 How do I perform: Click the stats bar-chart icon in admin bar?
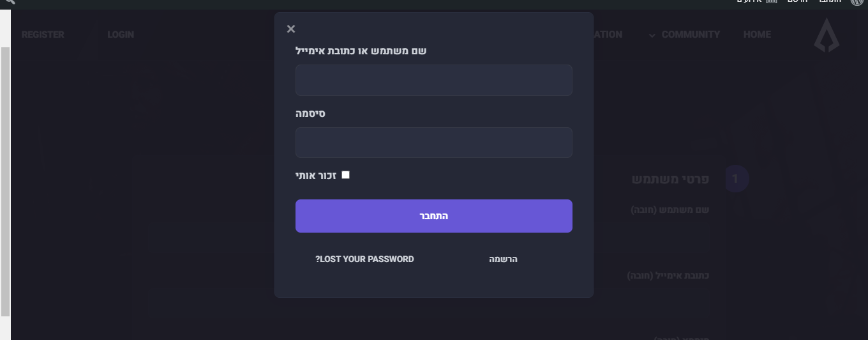[x=771, y=2]
